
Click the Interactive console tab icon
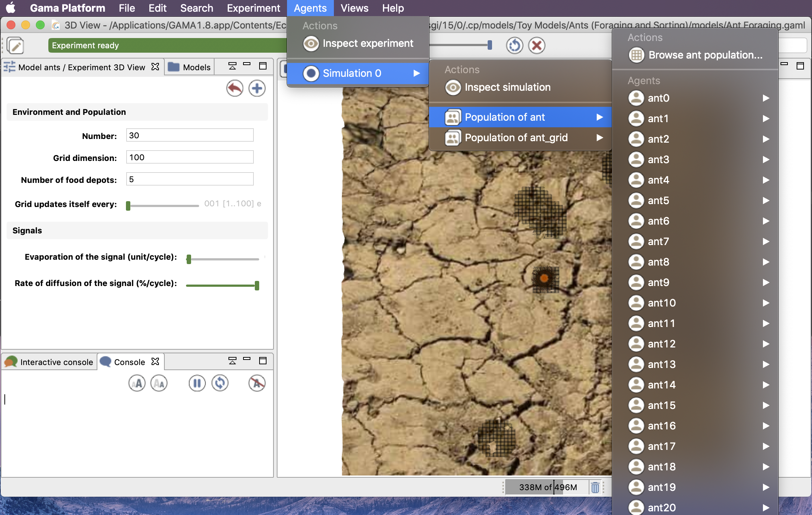(x=11, y=361)
